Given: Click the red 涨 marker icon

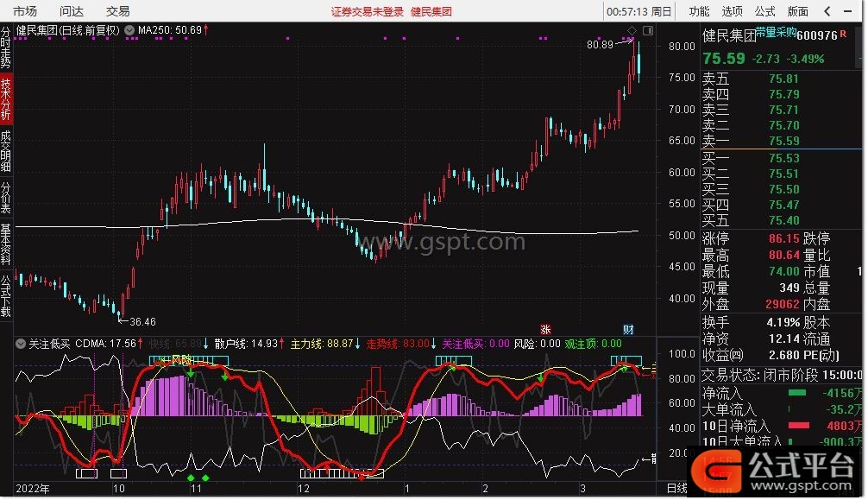Looking at the screenshot, I should pos(546,330).
